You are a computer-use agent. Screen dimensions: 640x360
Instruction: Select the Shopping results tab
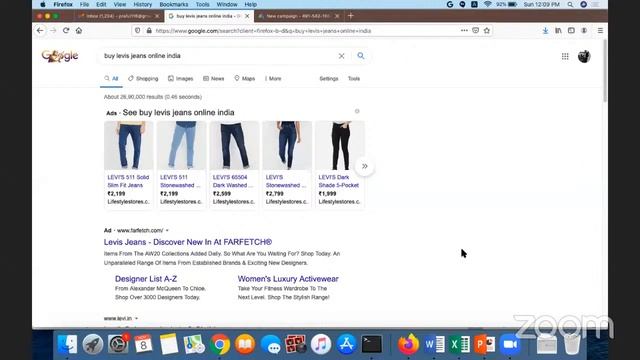pos(143,78)
